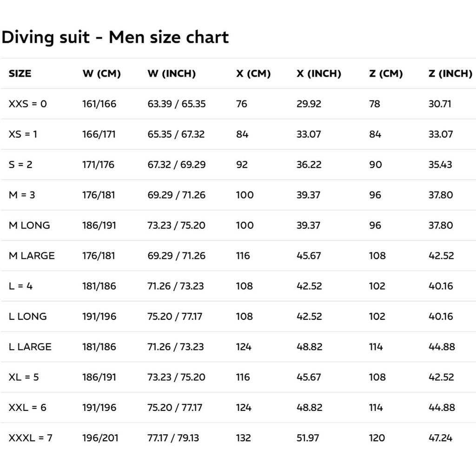Click the M LARGE size label
The image size is (476, 476).
click(32, 256)
